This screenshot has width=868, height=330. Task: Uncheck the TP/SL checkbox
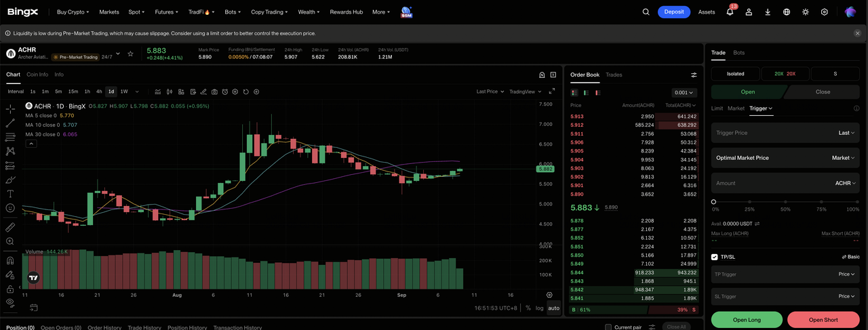[x=715, y=257]
